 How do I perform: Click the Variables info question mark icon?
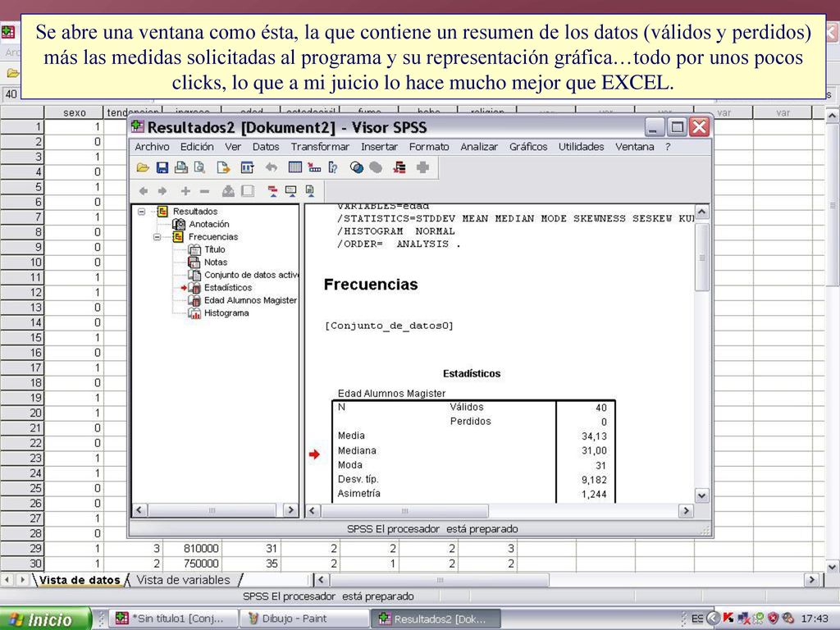point(333,167)
